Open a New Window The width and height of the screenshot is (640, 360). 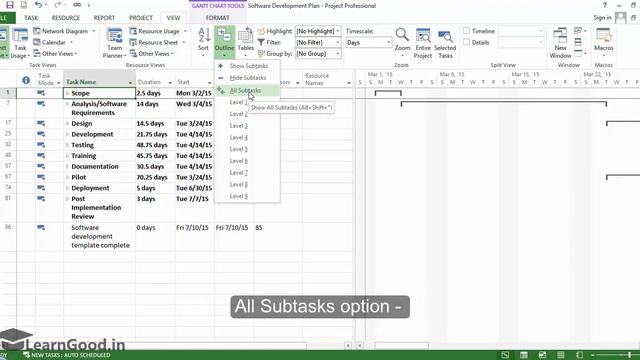coord(560,43)
